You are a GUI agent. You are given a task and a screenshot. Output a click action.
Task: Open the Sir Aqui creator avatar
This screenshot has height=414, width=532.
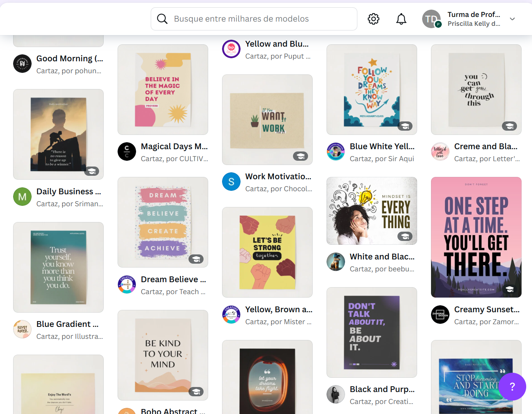[336, 151]
